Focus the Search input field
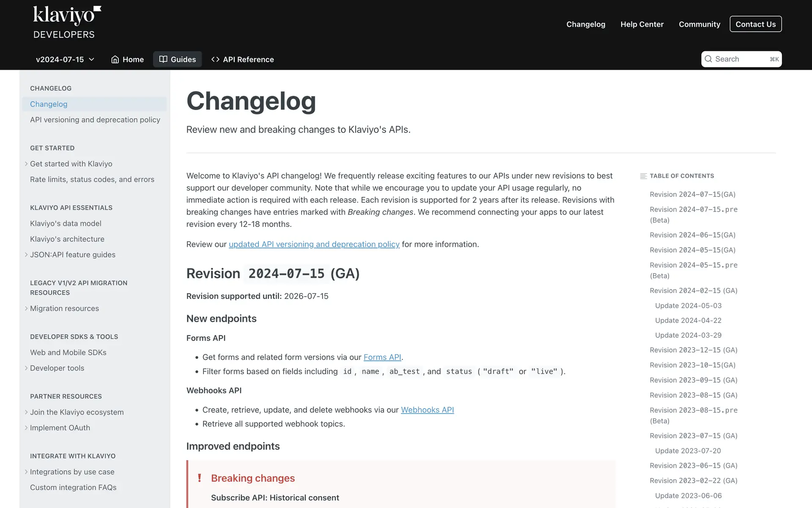 point(741,59)
